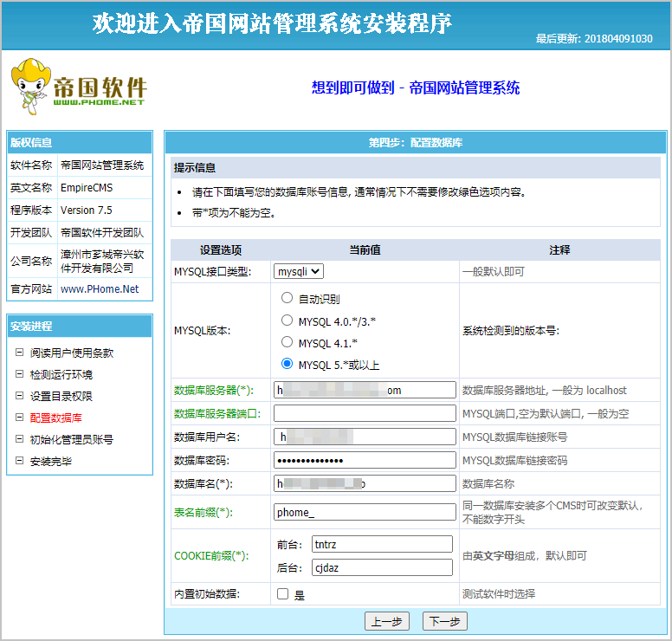Click the 提示信息 section title
672x641 pixels.
(x=195, y=168)
